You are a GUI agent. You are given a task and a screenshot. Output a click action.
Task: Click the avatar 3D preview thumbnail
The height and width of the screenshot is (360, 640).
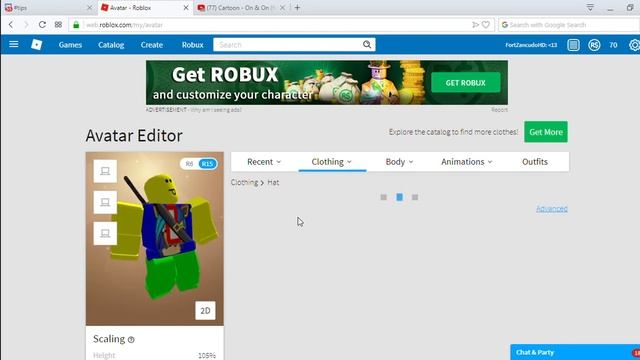click(x=155, y=239)
